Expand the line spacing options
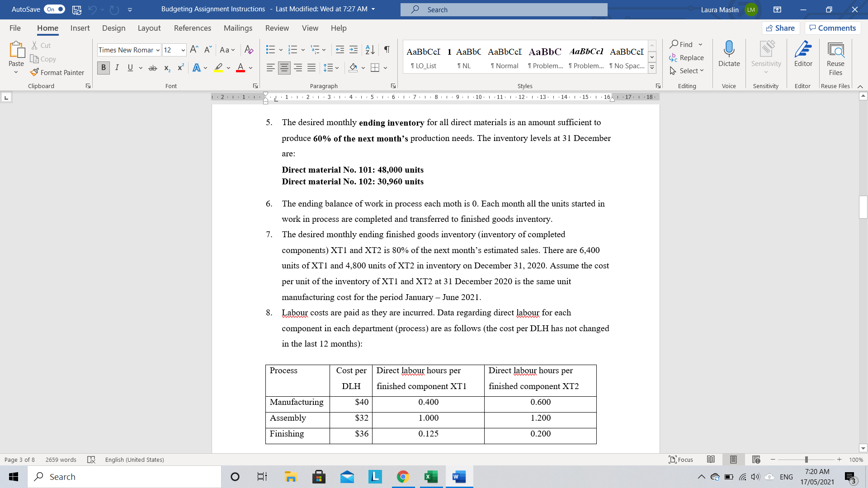This screenshot has height=488, width=868. coord(337,67)
